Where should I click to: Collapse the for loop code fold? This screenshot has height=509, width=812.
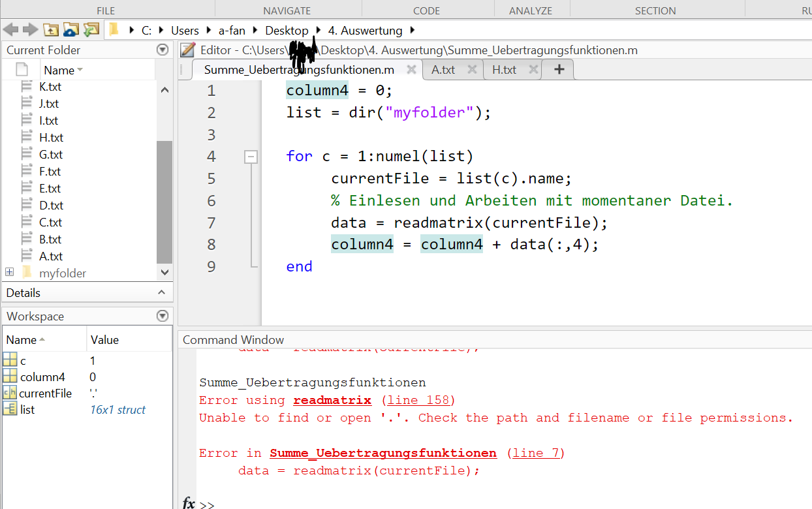(251, 157)
